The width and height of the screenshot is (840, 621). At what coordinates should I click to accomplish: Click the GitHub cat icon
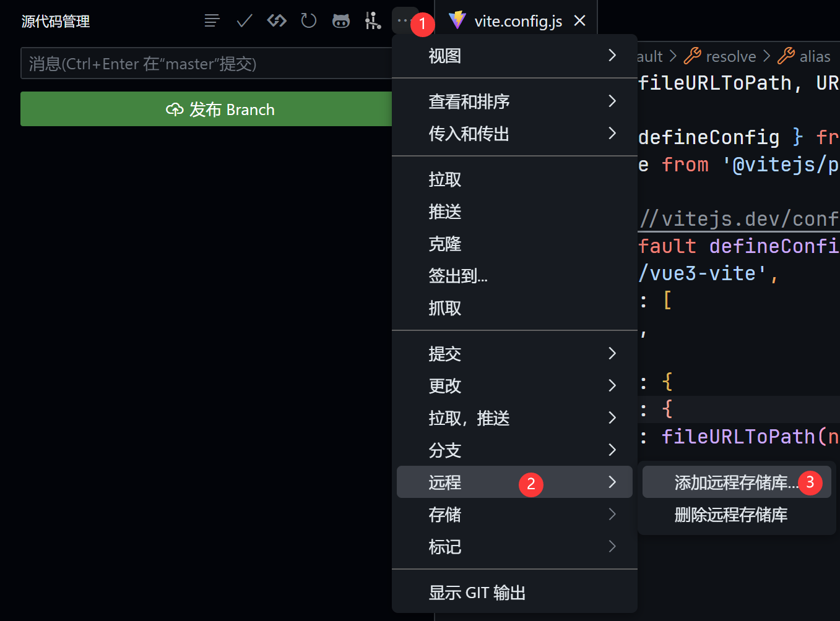point(341,21)
